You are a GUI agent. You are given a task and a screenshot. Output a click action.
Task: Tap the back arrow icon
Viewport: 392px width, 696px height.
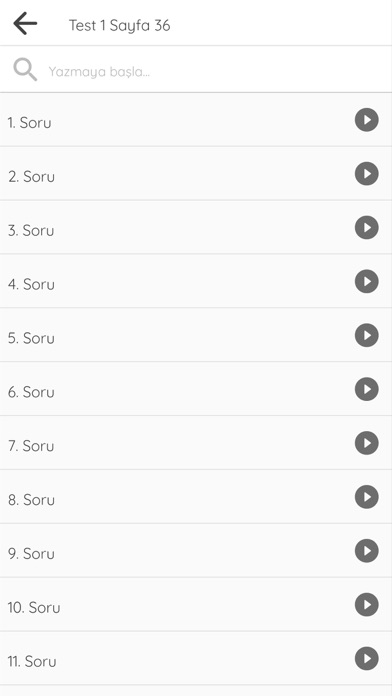(25, 24)
